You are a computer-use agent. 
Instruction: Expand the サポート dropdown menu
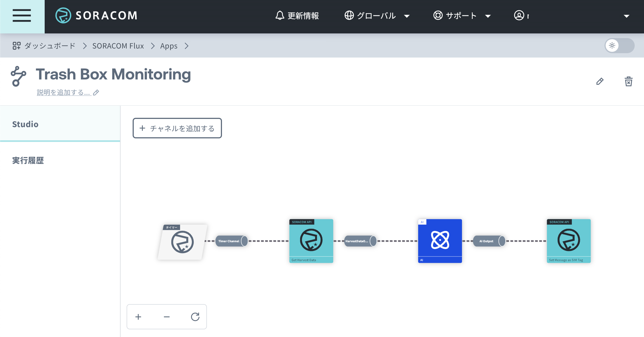[x=462, y=16]
